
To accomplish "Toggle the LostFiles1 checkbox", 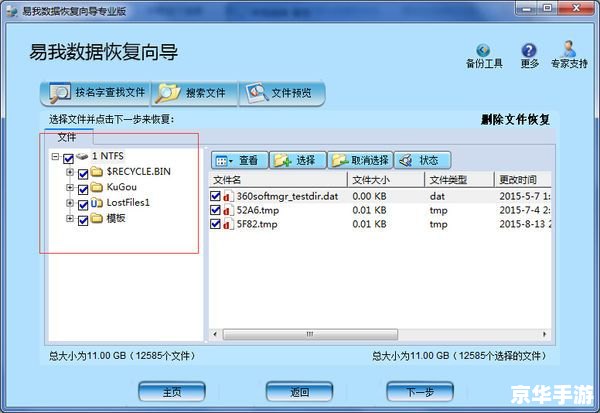I will (x=83, y=205).
